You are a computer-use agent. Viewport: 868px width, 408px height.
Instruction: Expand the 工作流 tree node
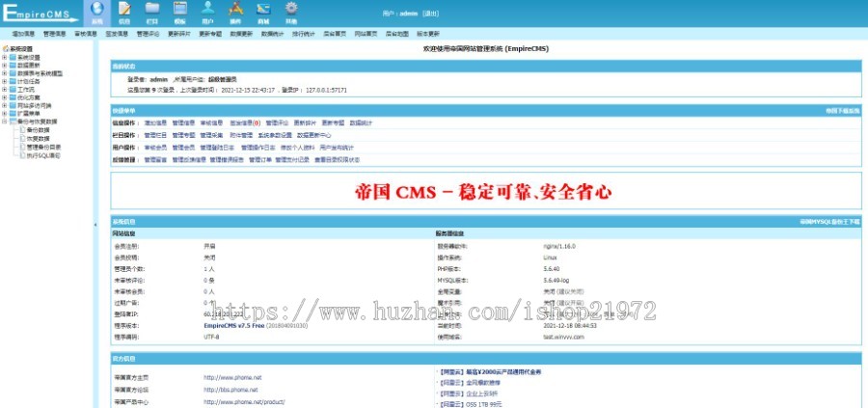5,89
